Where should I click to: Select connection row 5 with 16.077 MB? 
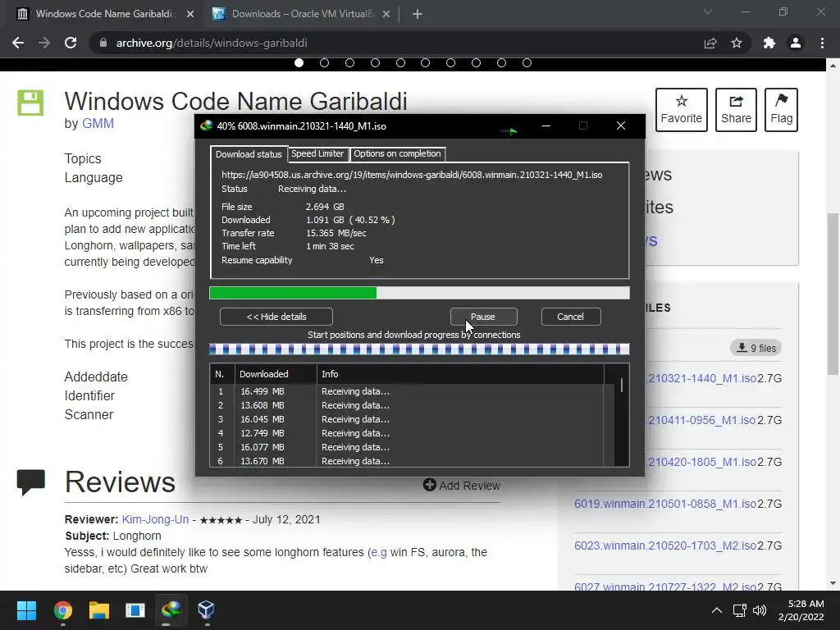tap(407, 447)
